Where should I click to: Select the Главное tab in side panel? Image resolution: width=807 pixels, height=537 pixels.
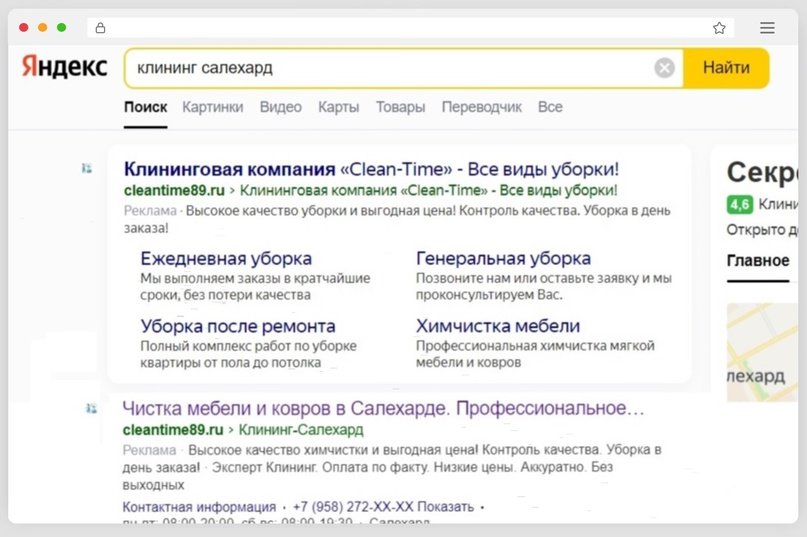(758, 261)
